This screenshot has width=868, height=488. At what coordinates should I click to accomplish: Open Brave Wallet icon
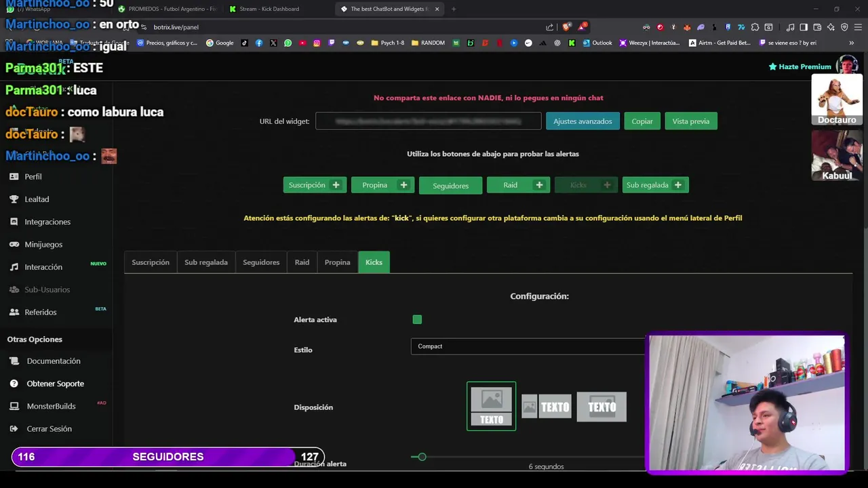click(817, 27)
